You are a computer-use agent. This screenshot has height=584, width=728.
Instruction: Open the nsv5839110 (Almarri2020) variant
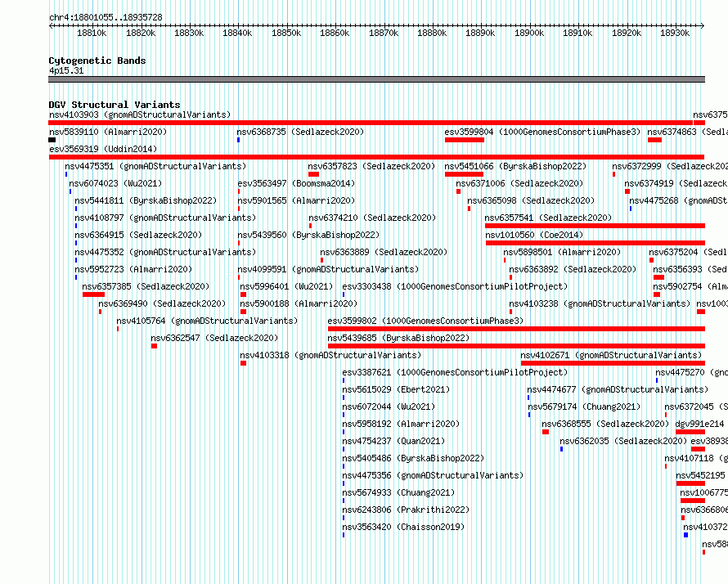pyautogui.click(x=108, y=132)
